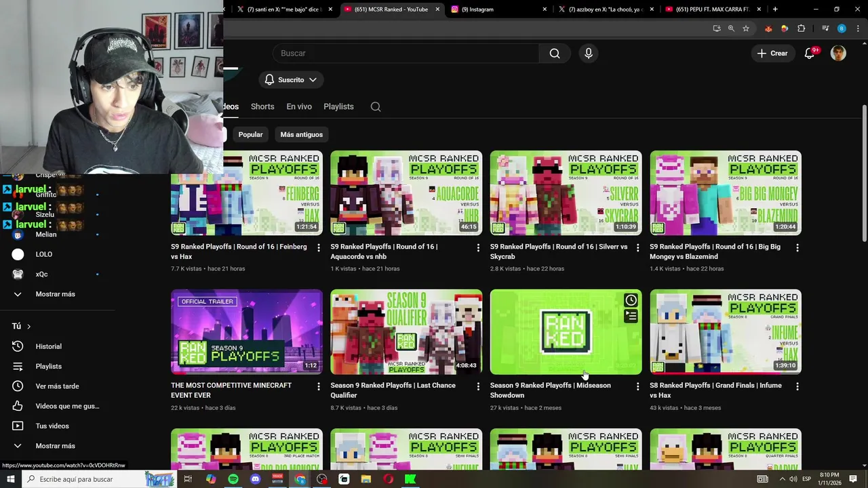This screenshot has height=488, width=868.
Task: Search within the channel using magnifier icon
Action: pyautogui.click(x=376, y=107)
